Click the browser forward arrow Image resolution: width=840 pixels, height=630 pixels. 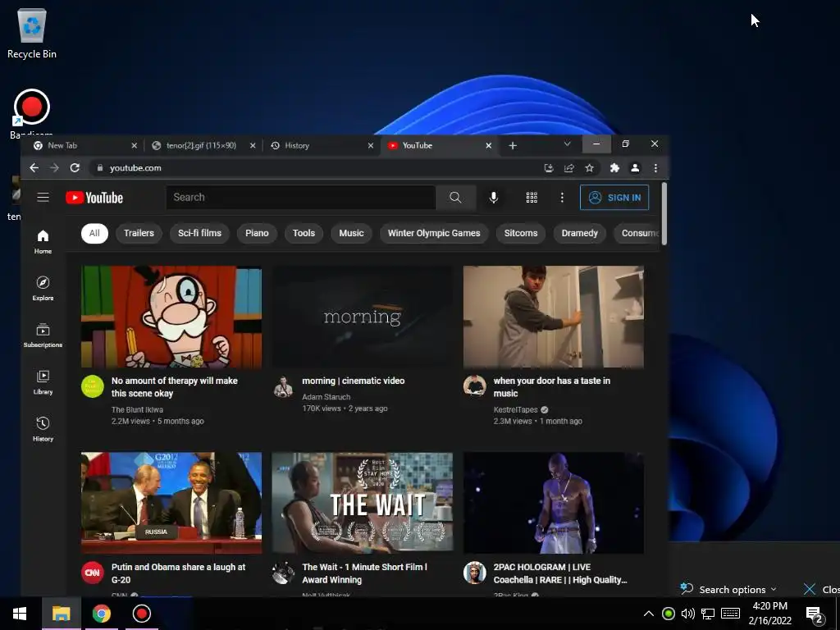click(54, 167)
